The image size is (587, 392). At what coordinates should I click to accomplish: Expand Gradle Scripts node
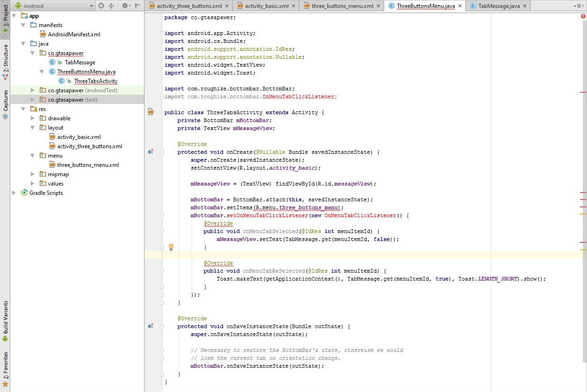click(x=14, y=193)
